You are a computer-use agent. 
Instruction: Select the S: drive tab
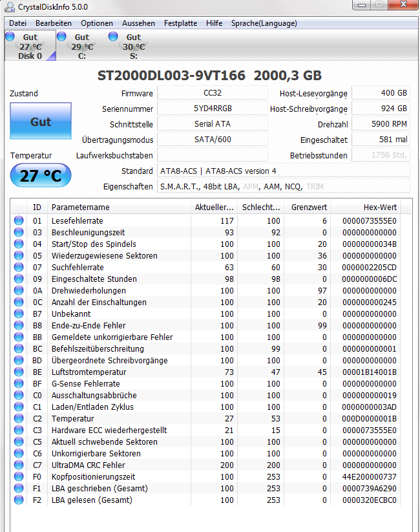tap(133, 46)
